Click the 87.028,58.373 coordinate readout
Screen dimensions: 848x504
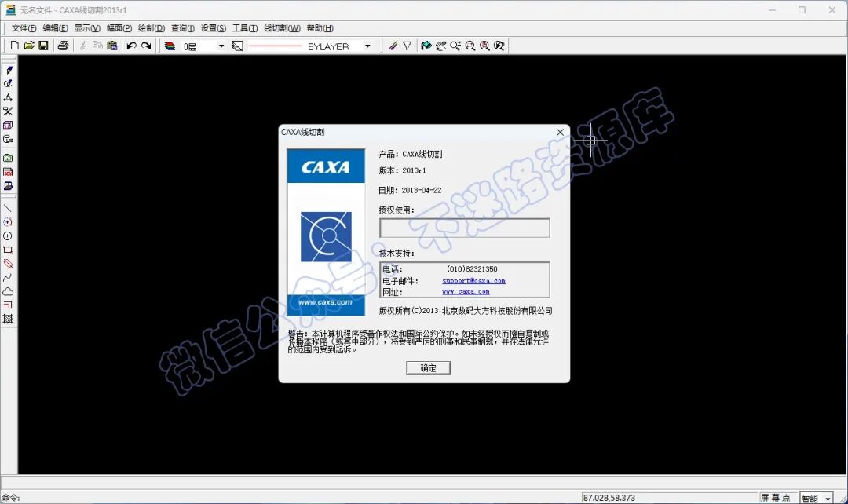tap(609, 498)
